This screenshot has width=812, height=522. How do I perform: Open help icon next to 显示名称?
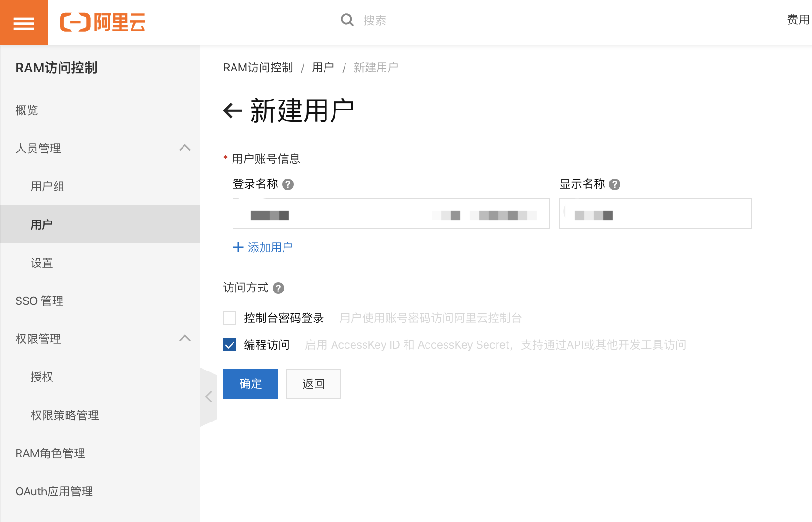click(615, 184)
